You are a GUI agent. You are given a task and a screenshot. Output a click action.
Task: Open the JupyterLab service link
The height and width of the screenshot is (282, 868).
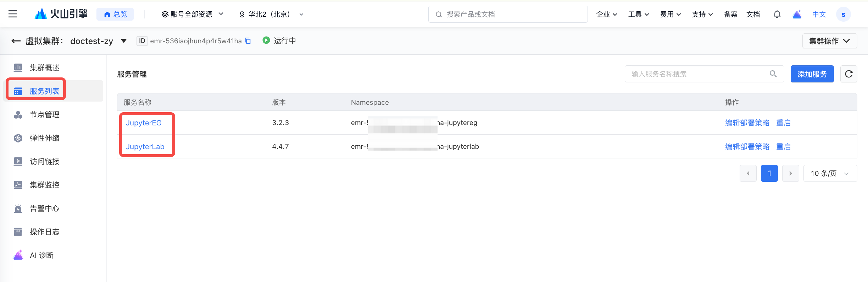point(145,147)
